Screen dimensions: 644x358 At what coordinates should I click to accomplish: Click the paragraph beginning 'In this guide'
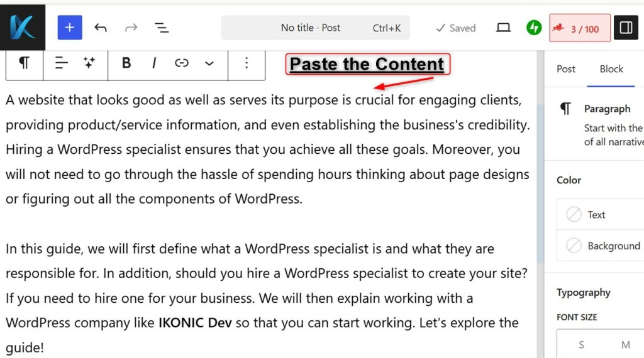267,298
